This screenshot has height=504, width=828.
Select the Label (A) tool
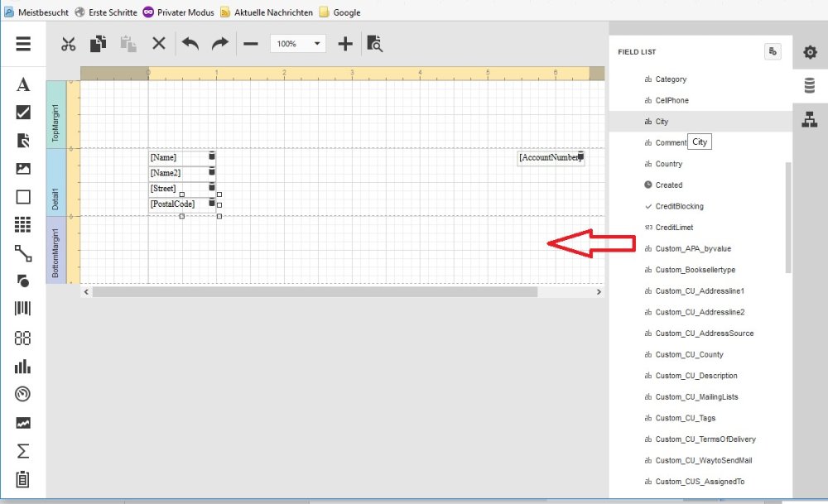click(22, 84)
